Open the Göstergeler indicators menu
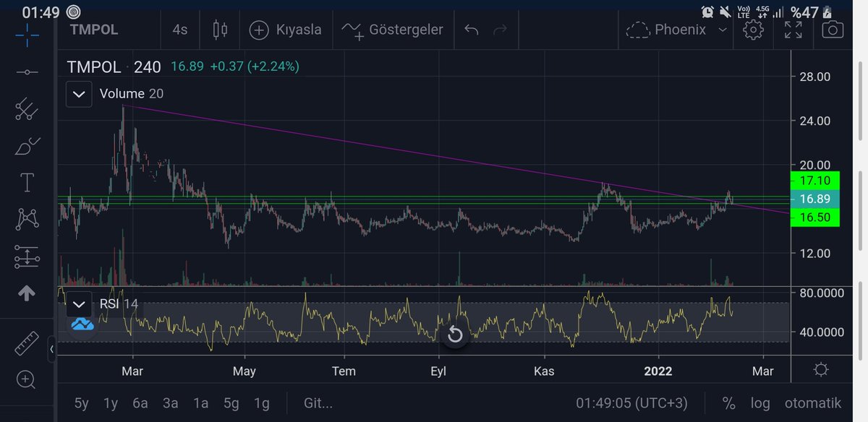 pyautogui.click(x=392, y=30)
